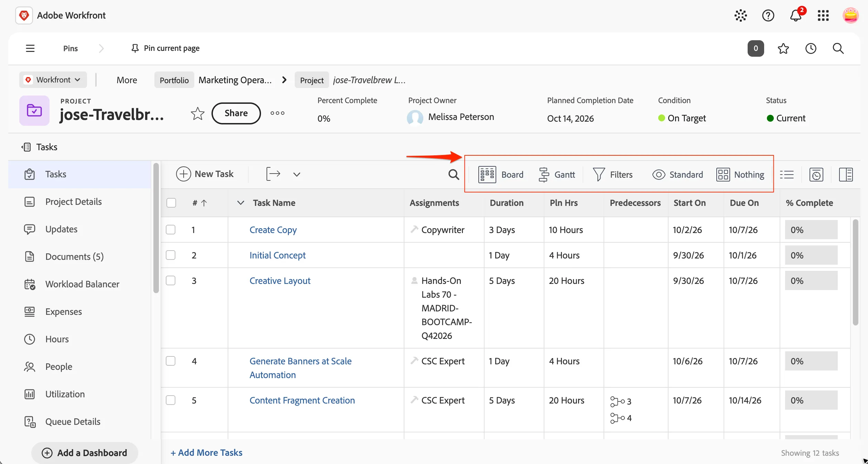Select the Create Copy task checkbox

point(171,230)
